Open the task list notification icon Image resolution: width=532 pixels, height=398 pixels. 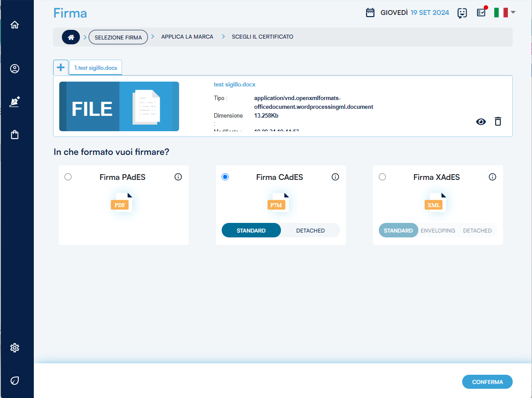[481, 13]
